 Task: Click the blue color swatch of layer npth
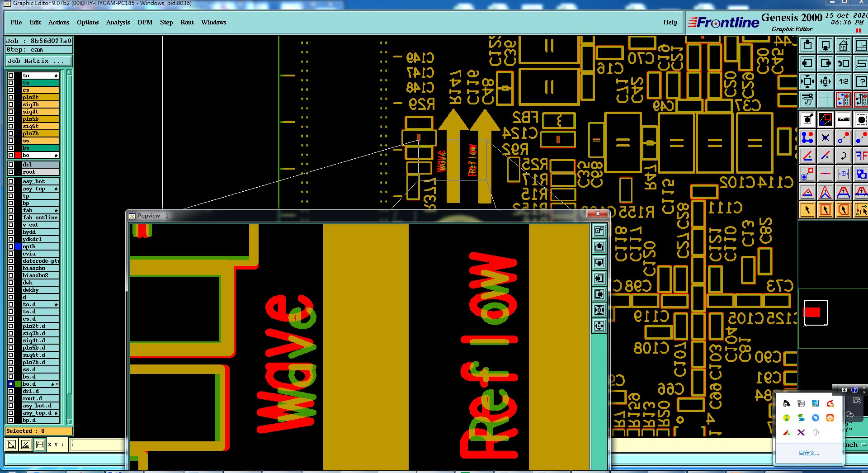pos(18,246)
